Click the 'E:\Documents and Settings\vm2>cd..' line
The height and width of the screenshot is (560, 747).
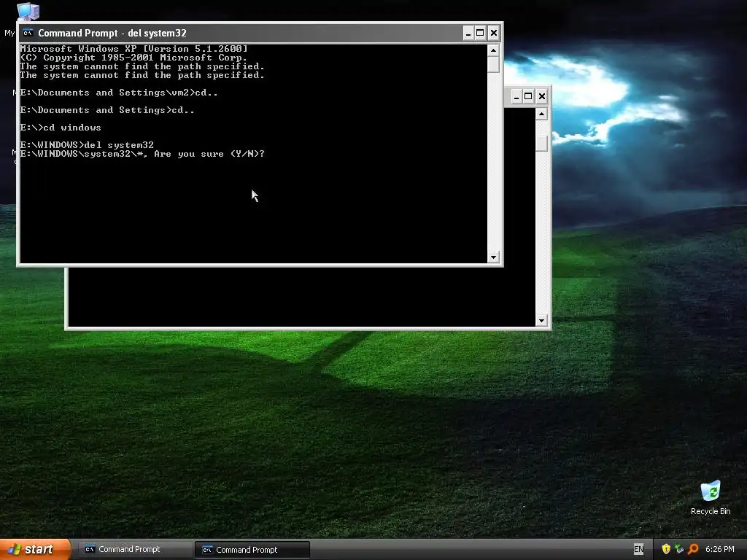[119, 93]
